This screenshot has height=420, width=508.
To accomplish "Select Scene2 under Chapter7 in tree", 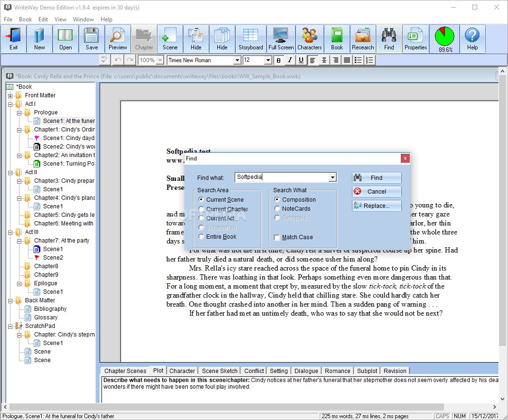I will (53, 258).
